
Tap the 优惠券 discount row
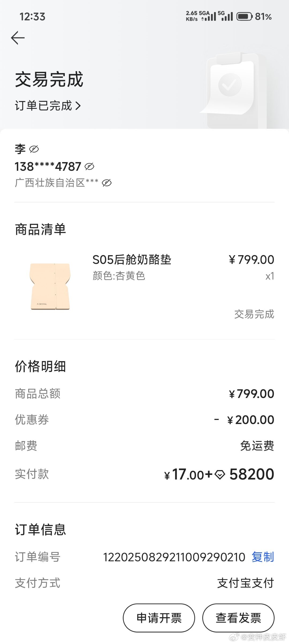click(144, 420)
